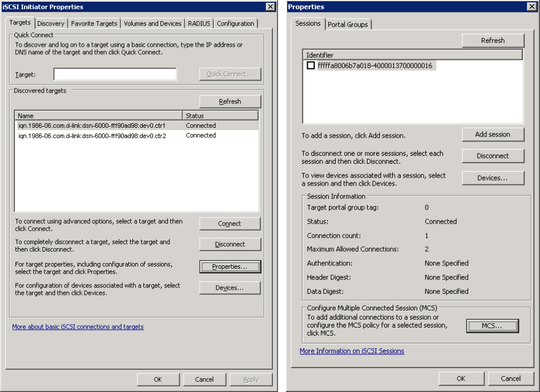540x392 pixels.
Task: Click Connected status of dev0.ctr2 row
Action: tap(201, 136)
